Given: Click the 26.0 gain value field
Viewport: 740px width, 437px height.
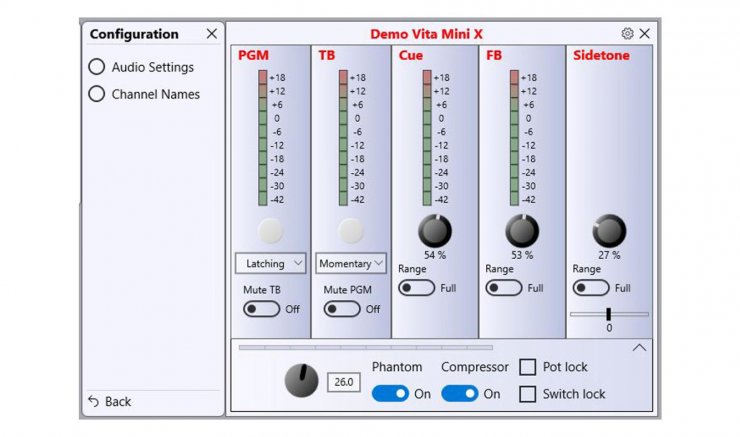Looking at the screenshot, I should tap(343, 382).
